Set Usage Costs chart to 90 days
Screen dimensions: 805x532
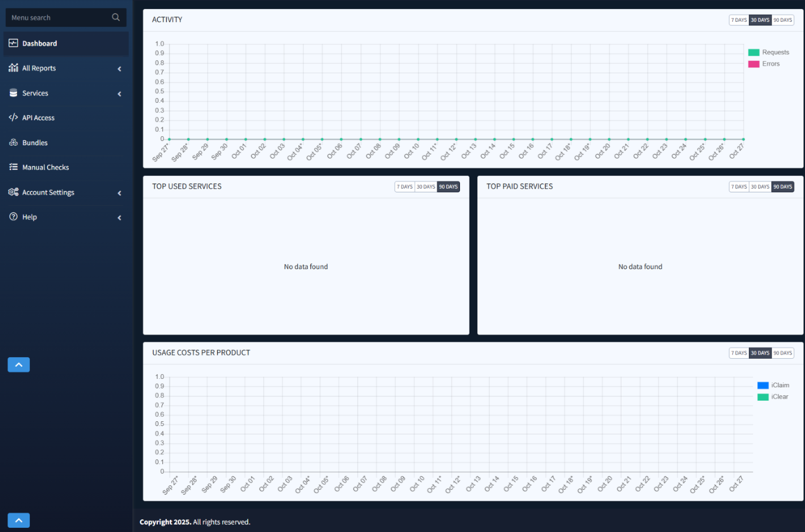click(783, 353)
